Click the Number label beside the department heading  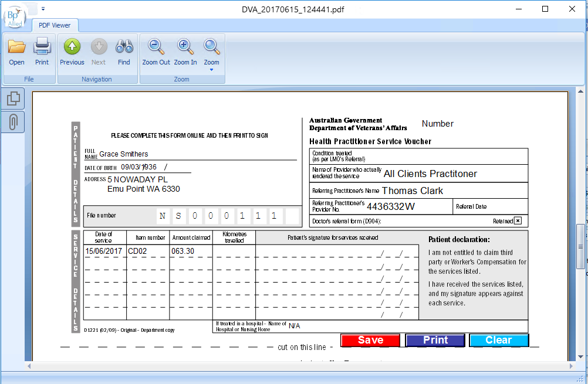[438, 124]
